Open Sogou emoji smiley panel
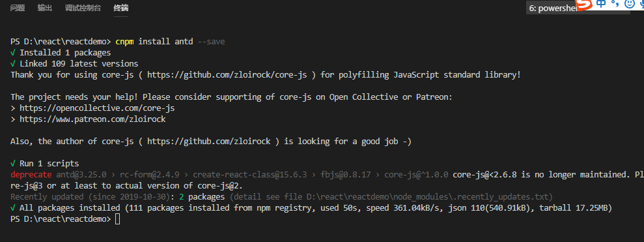The height and width of the screenshot is (242, 644). pyautogui.click(x=629, y=4)
